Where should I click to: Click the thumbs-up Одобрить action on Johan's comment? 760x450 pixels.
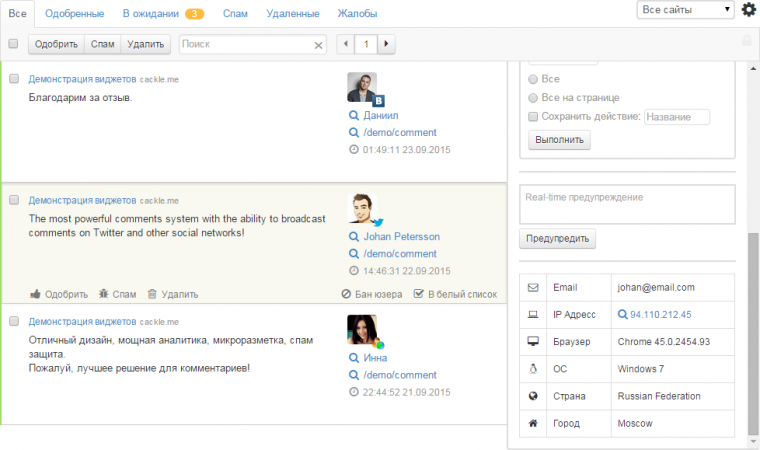point(36,294)
